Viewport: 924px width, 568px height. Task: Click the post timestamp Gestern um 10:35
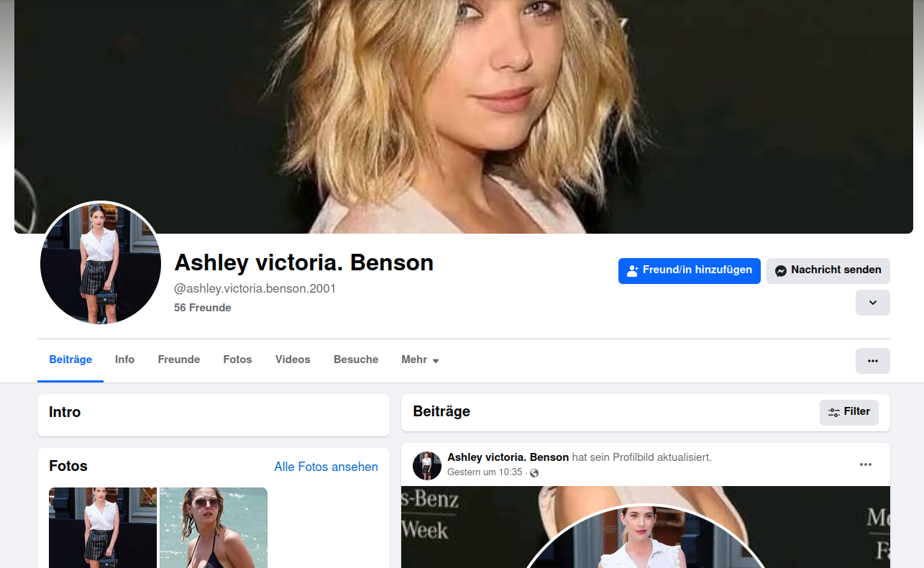tap(485, 473)
